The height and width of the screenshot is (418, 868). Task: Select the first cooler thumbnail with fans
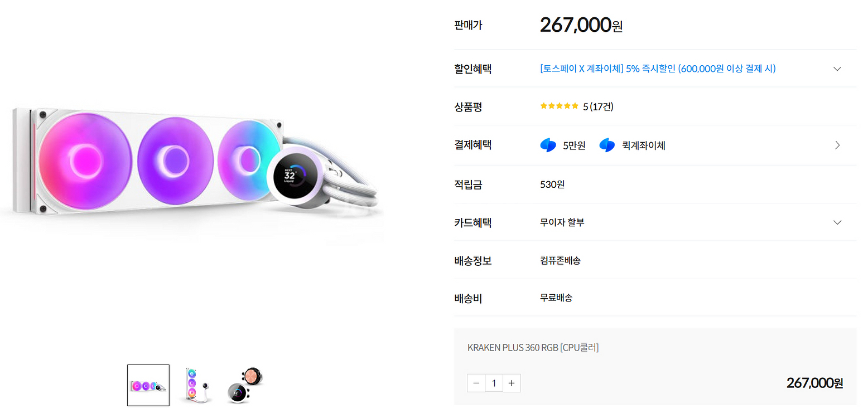[x=148, y=385]
